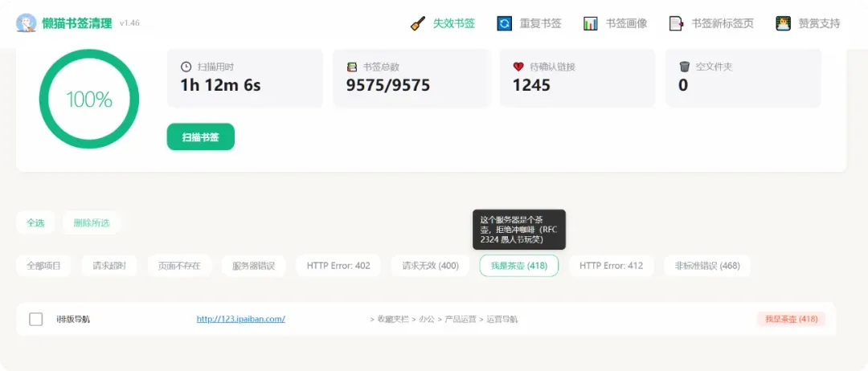Go to the 书签新标签页 tab
Viewport: 868px width, 371px height.
coord(723,24)
